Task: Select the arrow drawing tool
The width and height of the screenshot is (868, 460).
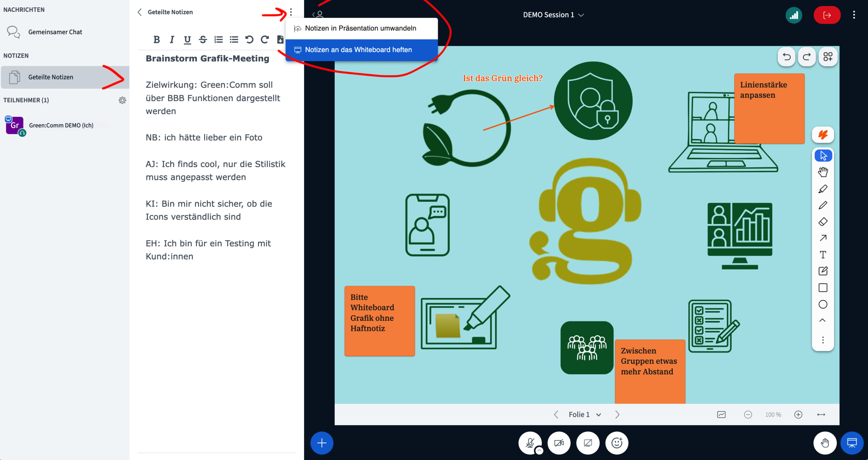Action: pyautogui.click(x=823, y=238)
